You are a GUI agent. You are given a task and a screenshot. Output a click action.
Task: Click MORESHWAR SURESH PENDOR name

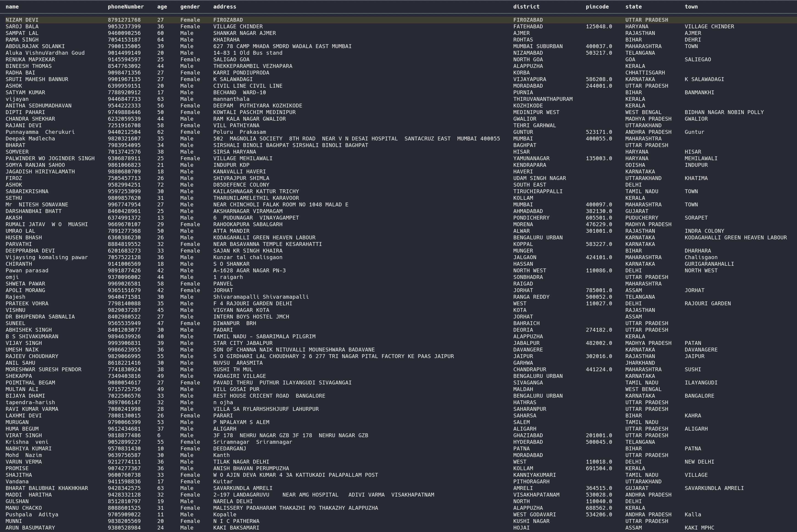tap(43, 370)
